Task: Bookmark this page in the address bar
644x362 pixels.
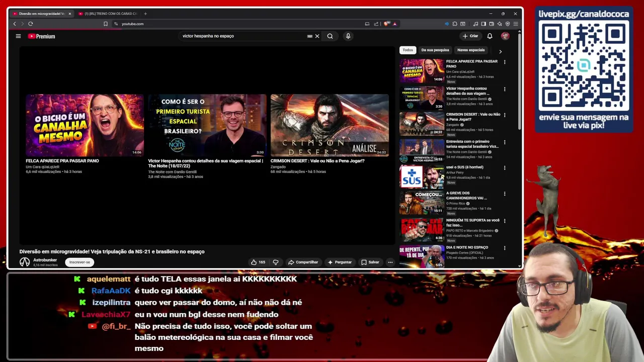Action: click(106, 24)
